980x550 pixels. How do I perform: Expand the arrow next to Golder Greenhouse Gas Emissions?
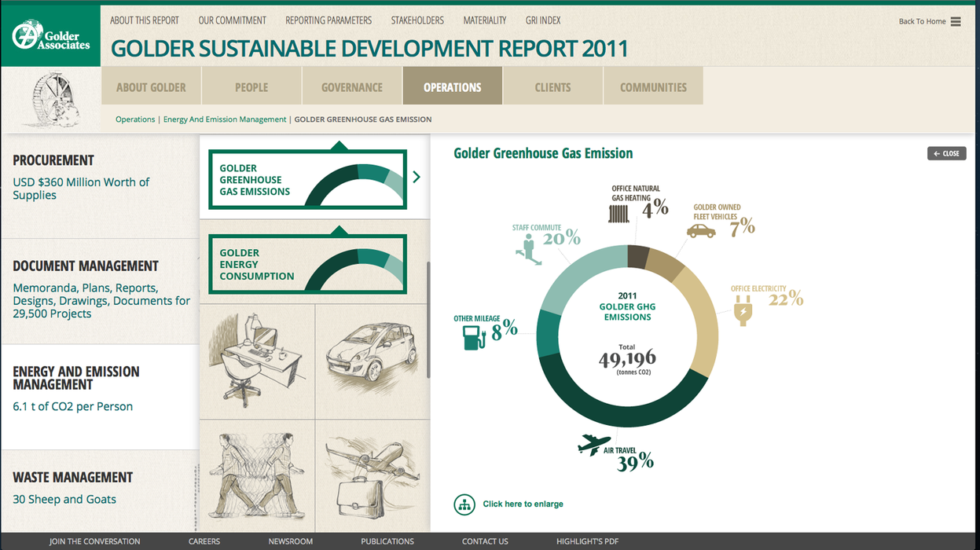(417, 178)
